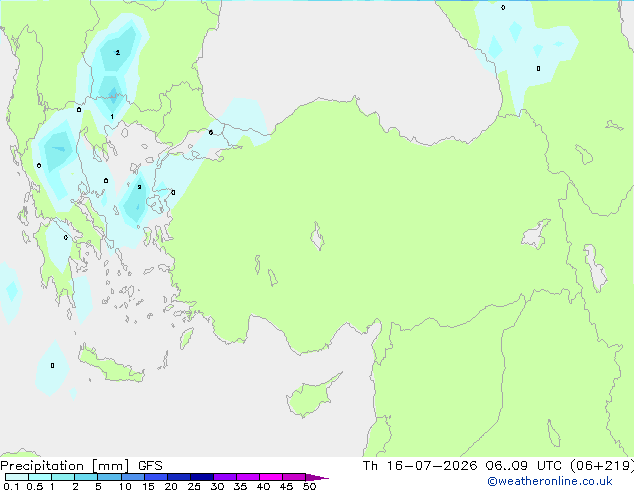Select the 5–10 mm legend color box
This screenshot has width=634, height=490.
coord(109,477)
